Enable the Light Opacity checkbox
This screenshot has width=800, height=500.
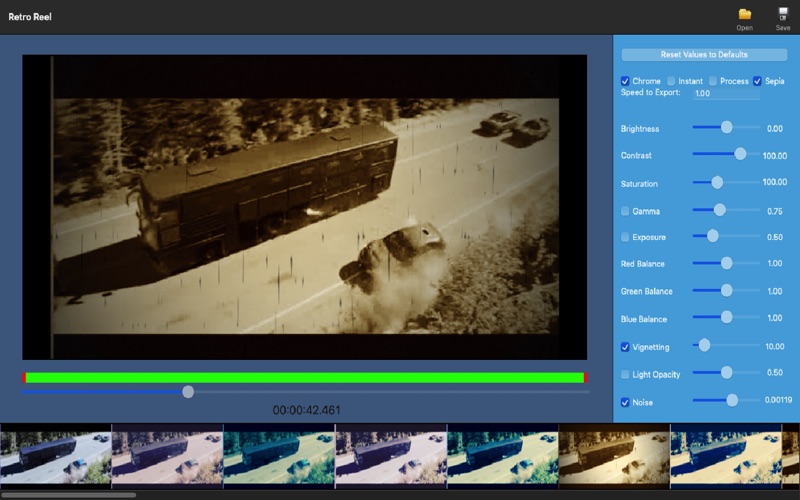[x=625, y=374]
